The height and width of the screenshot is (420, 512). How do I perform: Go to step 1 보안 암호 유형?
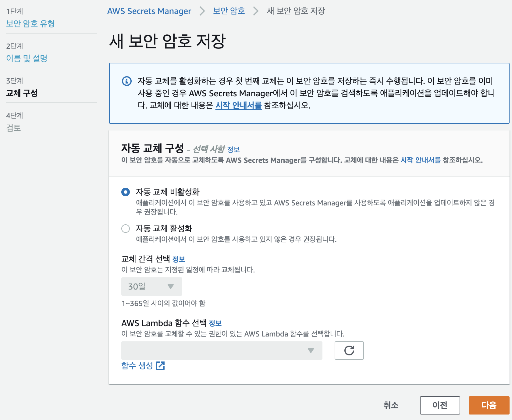pos(30,23)
